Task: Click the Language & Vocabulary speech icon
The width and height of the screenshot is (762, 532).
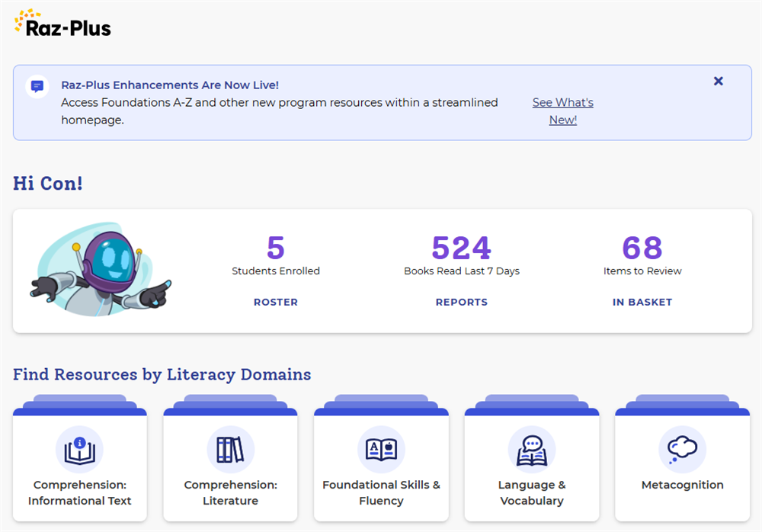Action: (x=532, y=450)
